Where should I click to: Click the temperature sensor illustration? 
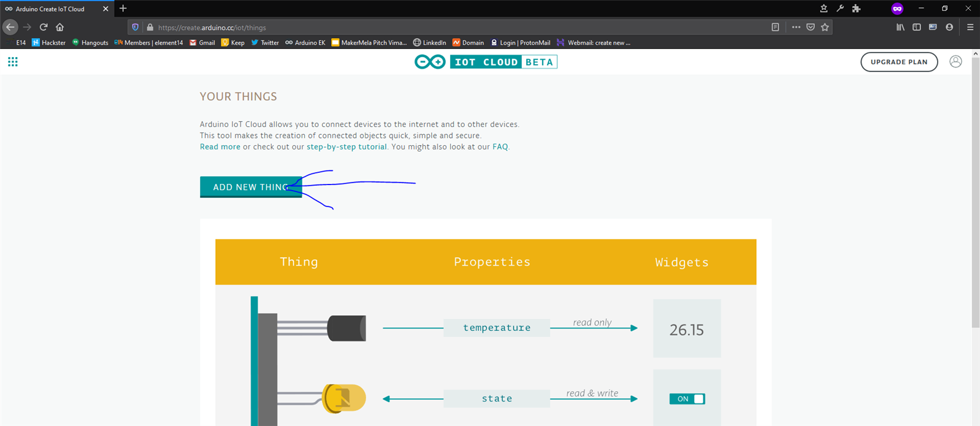[346, 328]
